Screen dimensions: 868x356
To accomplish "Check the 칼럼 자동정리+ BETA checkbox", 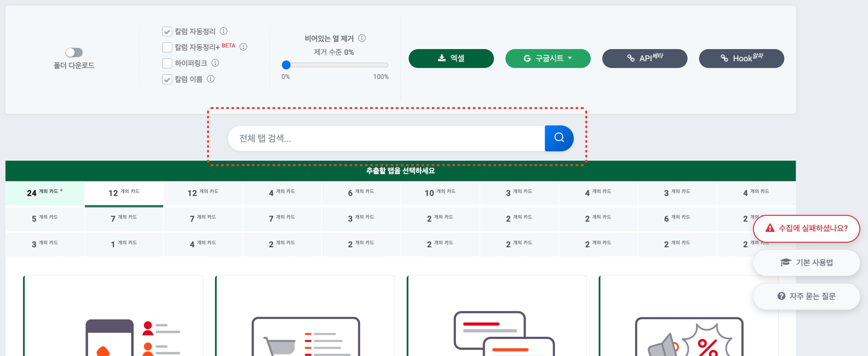I will [167, 47].
